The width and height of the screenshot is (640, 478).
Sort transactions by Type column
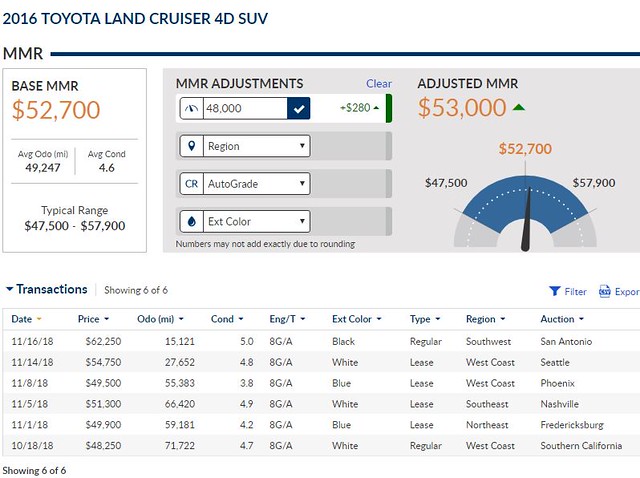(x=425, y=319)
